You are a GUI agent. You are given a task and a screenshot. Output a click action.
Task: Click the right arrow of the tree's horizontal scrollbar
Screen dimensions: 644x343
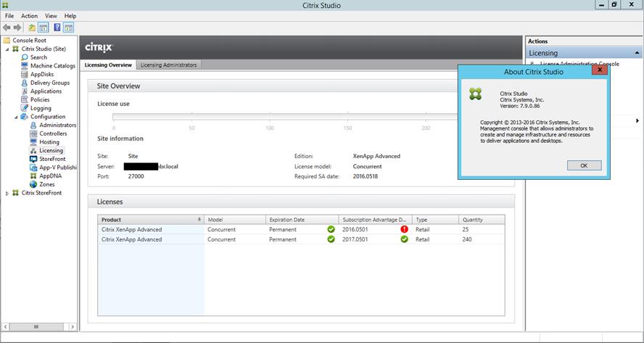pos(73,326)
